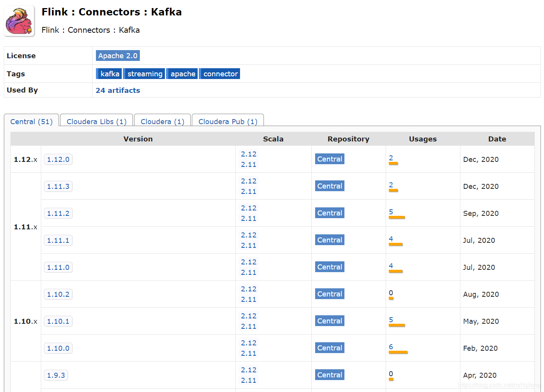Viewport: 544px width, 392px height.
Task: Click the Flink squirrel logo icon
Action: coord(19,22)
